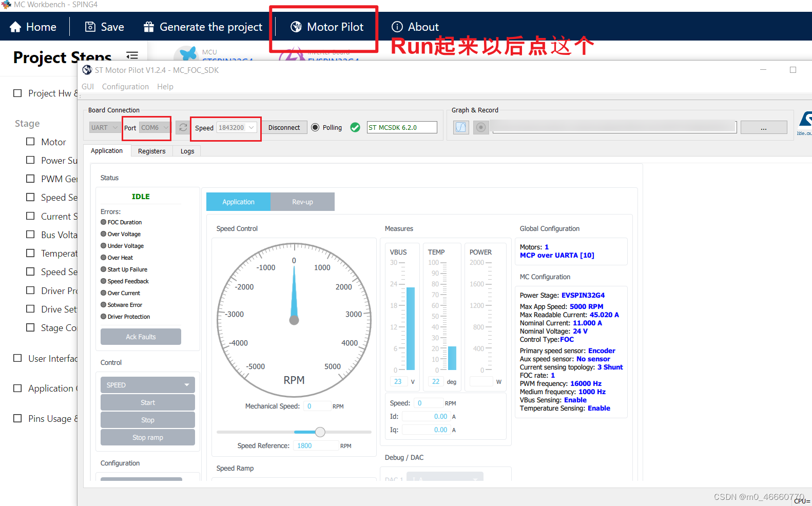This screenshot has width=812, height=506.
Task: Click the refresh ports icon
Action: click(x=183, y=127)
